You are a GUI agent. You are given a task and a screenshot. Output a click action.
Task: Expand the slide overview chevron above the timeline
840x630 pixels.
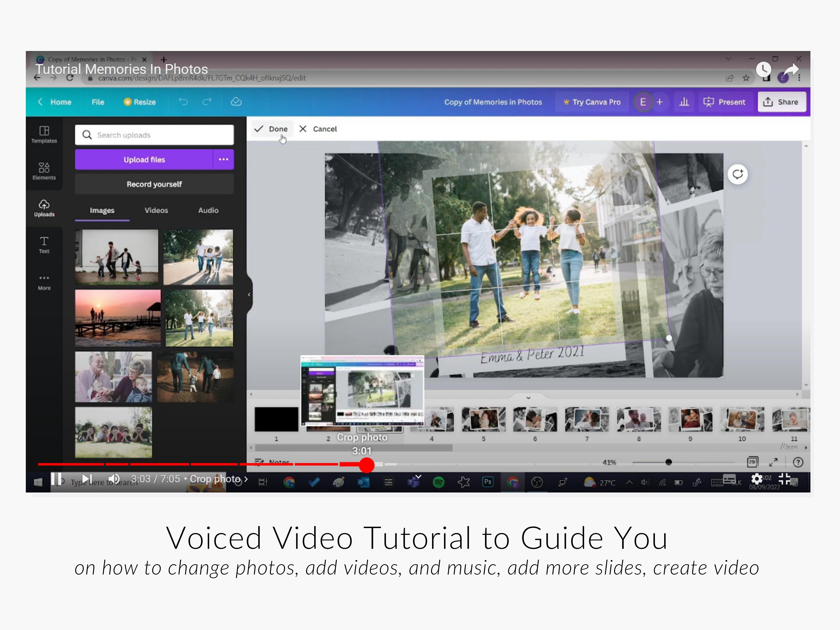tap(528, 398)
